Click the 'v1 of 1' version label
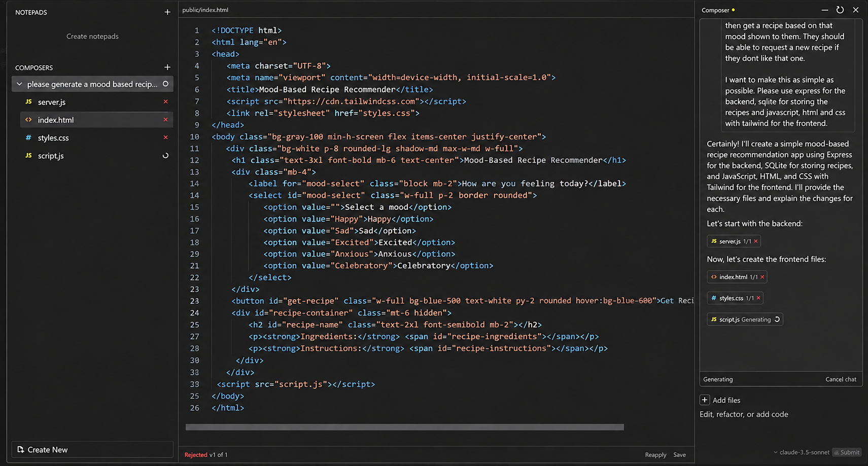Viewport: 868px width, 466px height. click(219, 455)
